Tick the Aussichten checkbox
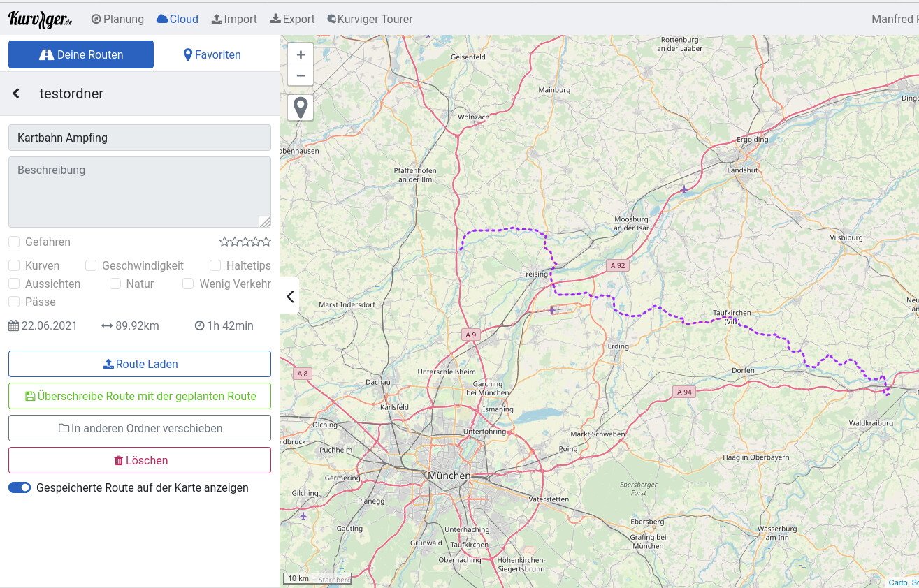919x588 pixels. pyautogui.click(x=14, y=284)
